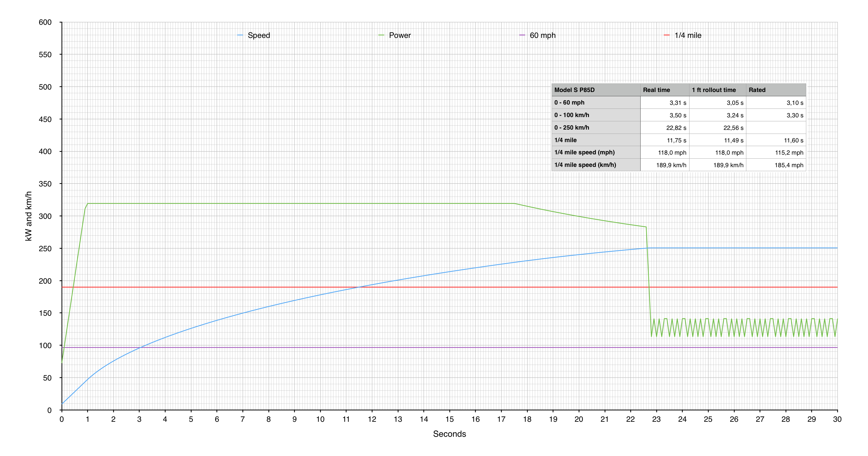Click the green Power legend marker
The height and width of the screenshot is (456, 868).
pos(381,35)
